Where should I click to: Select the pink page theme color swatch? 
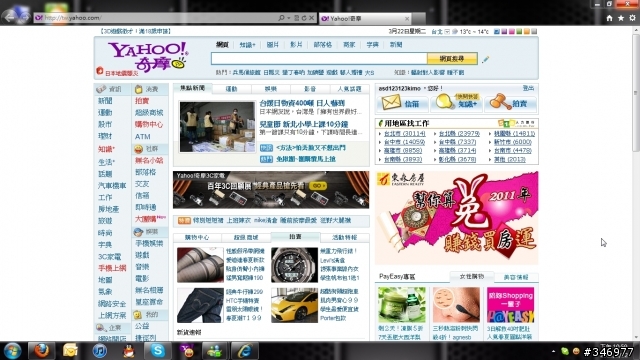click(x=511, y=31)
